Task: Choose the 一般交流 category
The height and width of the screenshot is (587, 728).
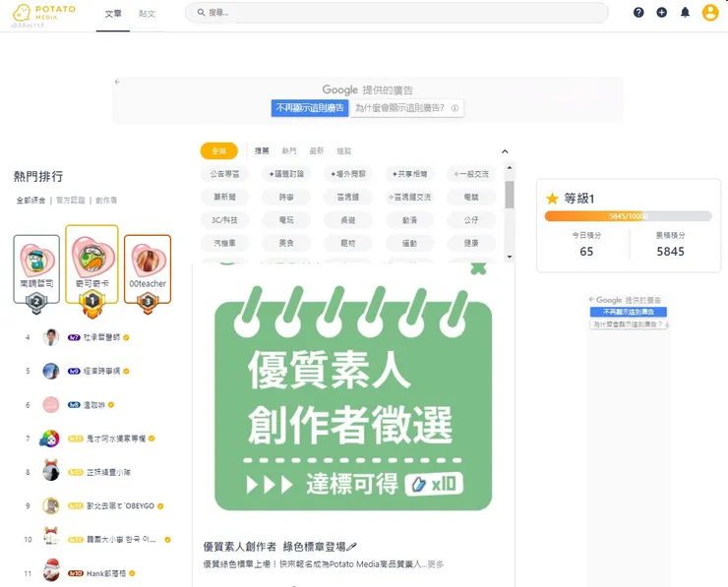Action: tap(471, 174)
